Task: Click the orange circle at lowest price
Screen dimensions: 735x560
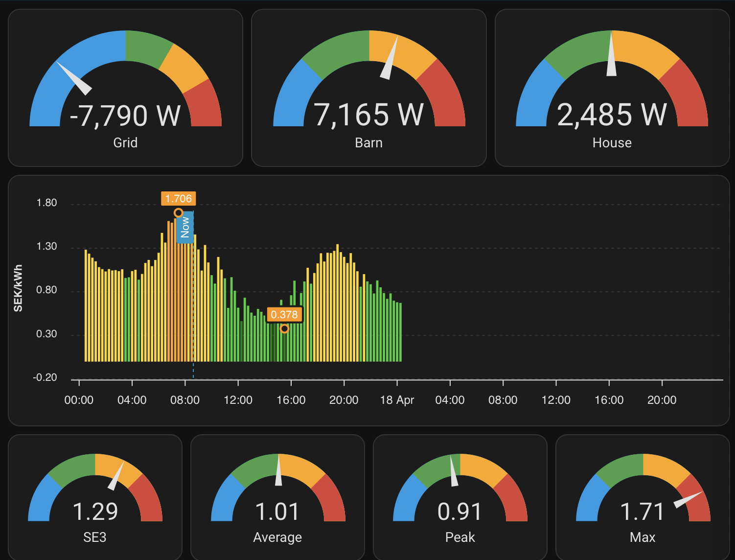Action: 284,329
